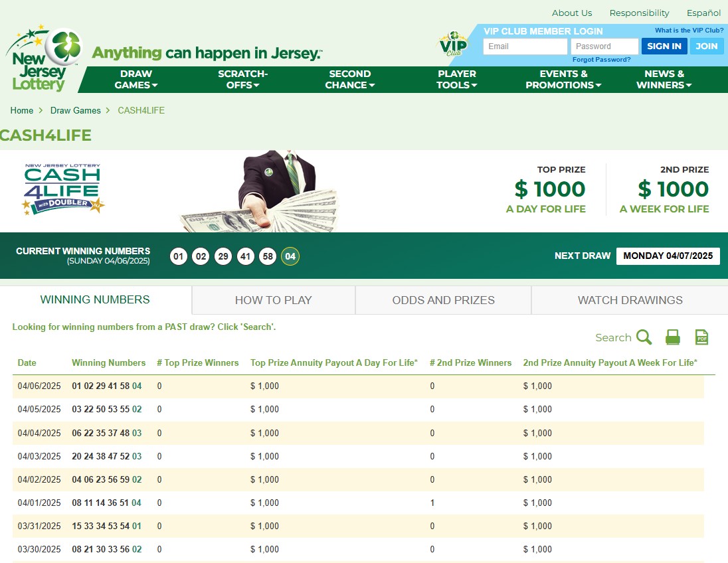The image size is (728, 563).
Task: Select the circled Cash Ball number 04
Action: coord(290,256)
